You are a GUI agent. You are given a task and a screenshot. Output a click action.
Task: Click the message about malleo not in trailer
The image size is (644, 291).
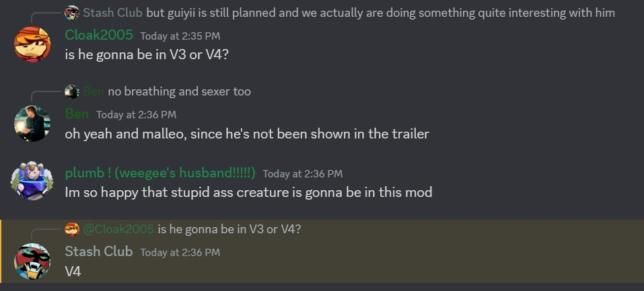click(x=247, y=134)
